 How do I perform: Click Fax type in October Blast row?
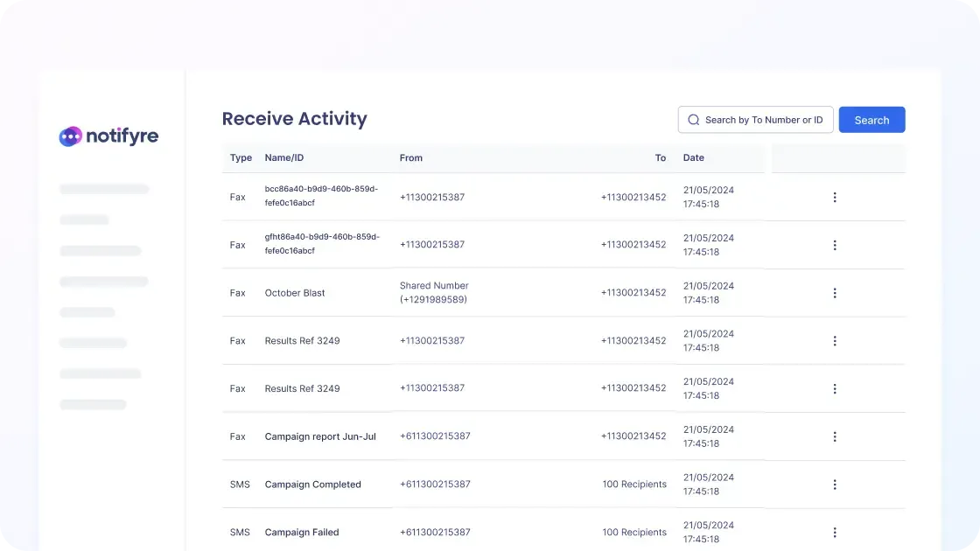coord(237,293)
